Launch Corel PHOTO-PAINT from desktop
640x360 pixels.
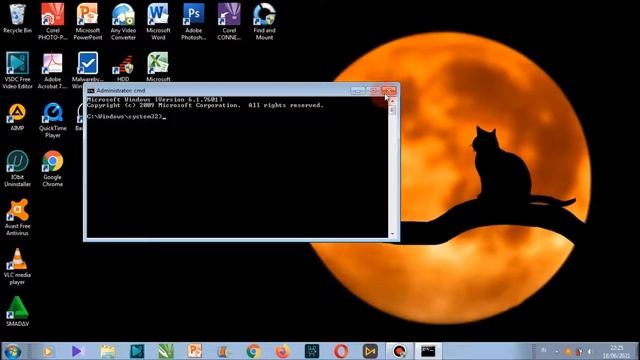coord(52,21)
